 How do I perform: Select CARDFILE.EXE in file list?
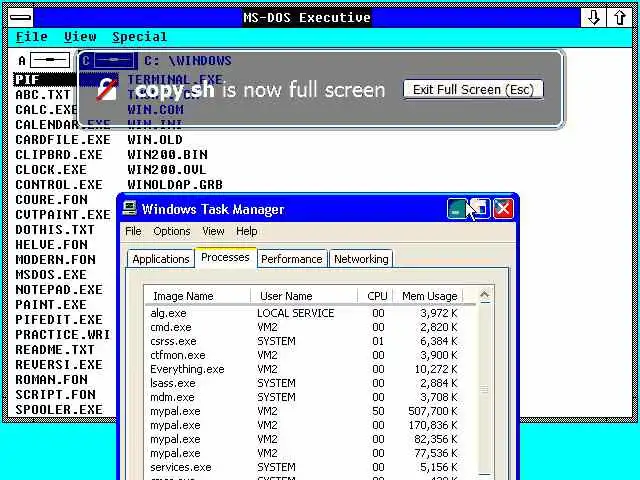[x=63, y=140]
